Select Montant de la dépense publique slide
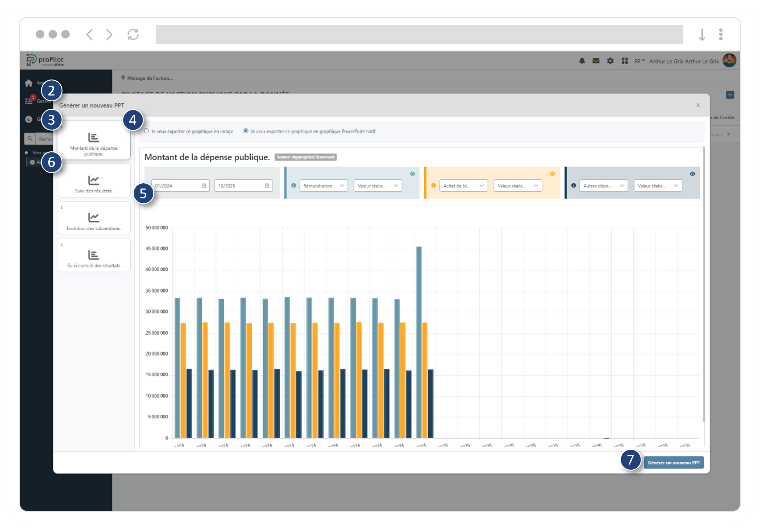Screen dimensions: 760x532 (x=94, y=141)
